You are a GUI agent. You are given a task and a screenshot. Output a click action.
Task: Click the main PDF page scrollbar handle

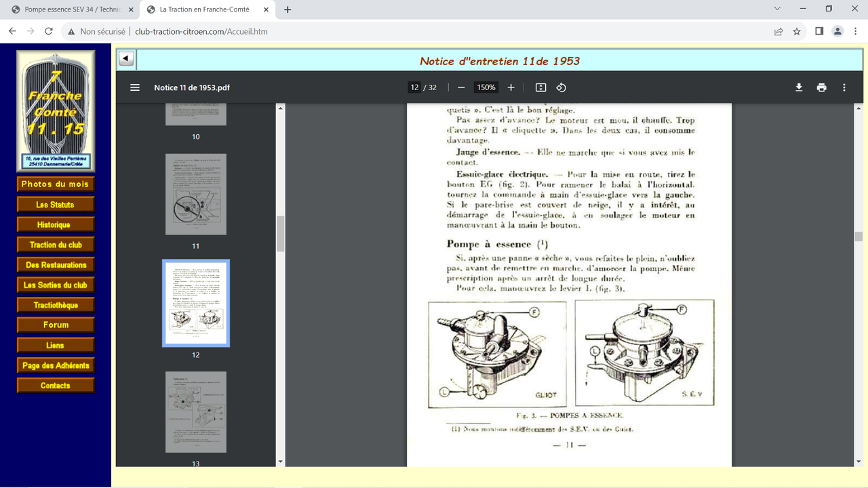[859, 236]
